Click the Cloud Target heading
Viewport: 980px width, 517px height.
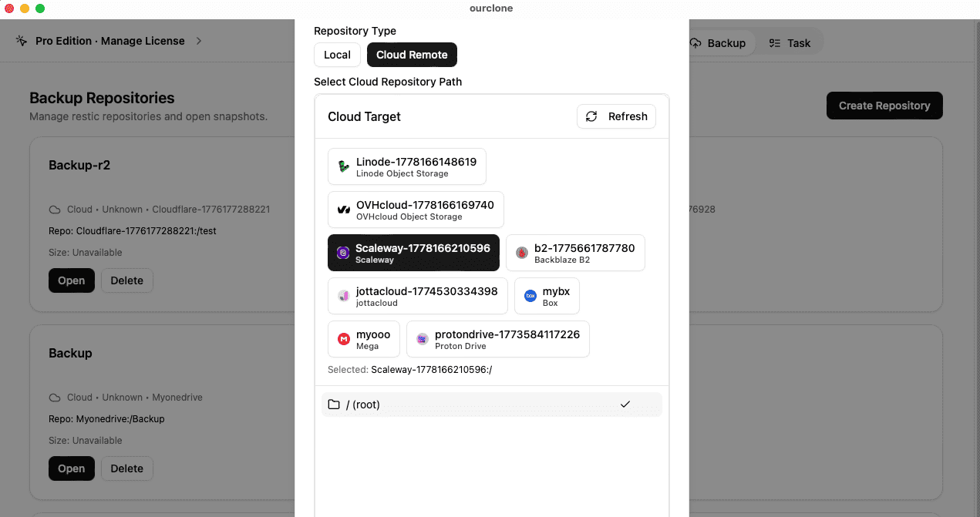(x=365, y=116)
